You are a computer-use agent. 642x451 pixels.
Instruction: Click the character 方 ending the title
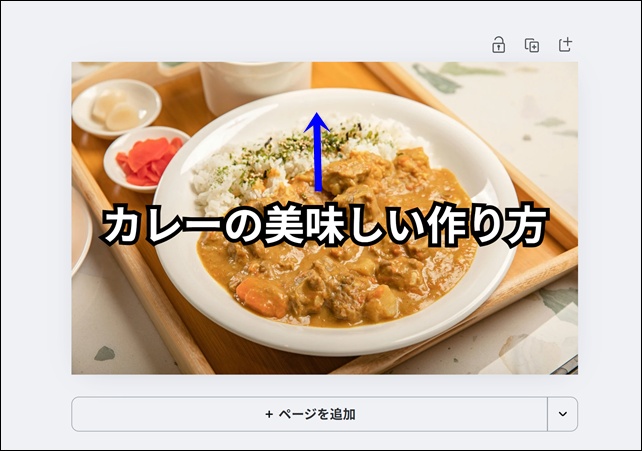click(527, 226)
